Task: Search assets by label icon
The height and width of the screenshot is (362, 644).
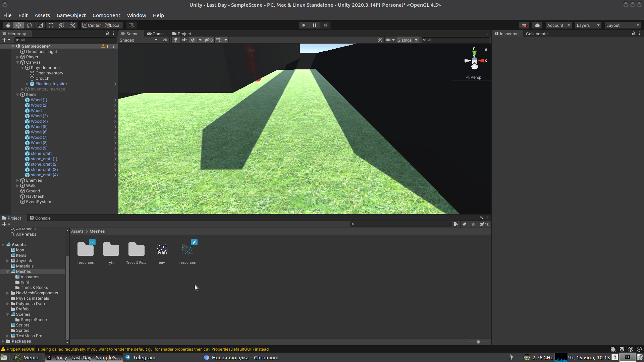Action: 464,224
